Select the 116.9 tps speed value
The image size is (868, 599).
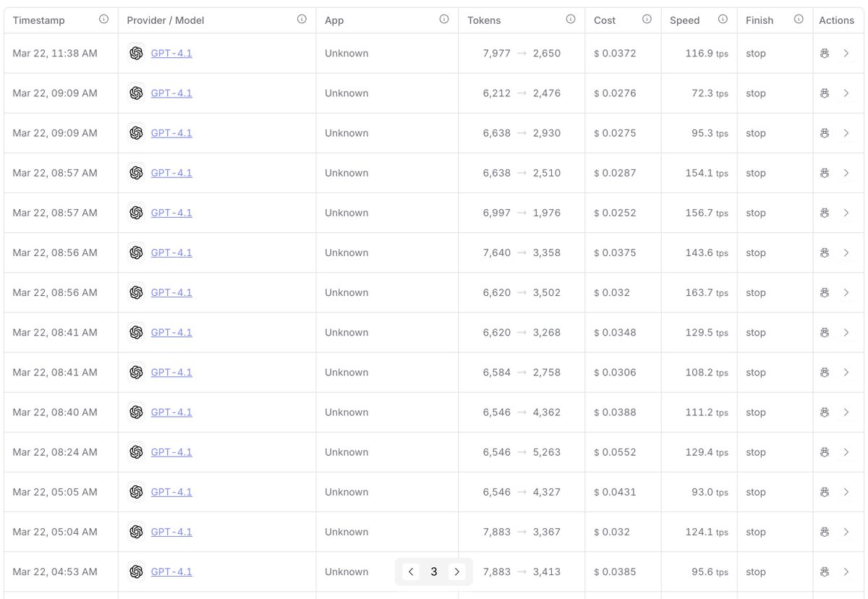(x=707, y=53)
